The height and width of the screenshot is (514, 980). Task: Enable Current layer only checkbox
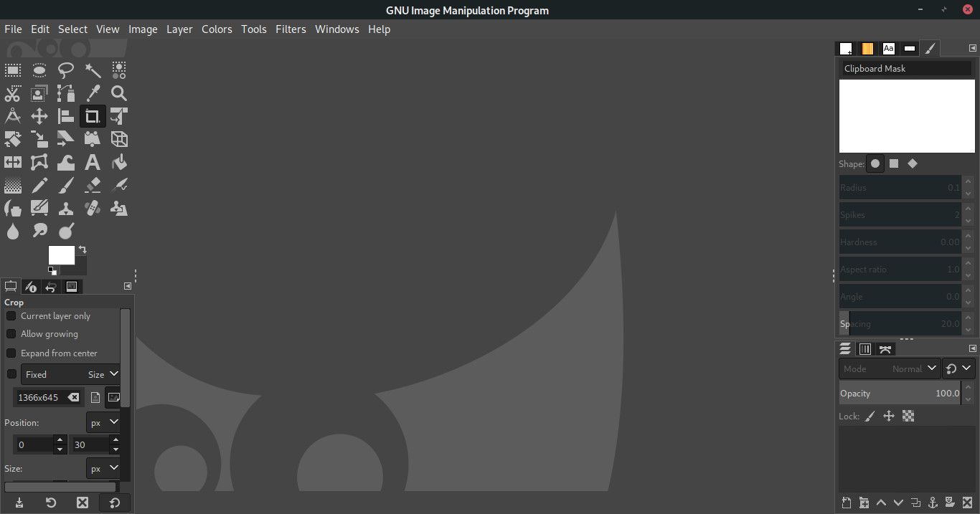(x=11, y=316)
